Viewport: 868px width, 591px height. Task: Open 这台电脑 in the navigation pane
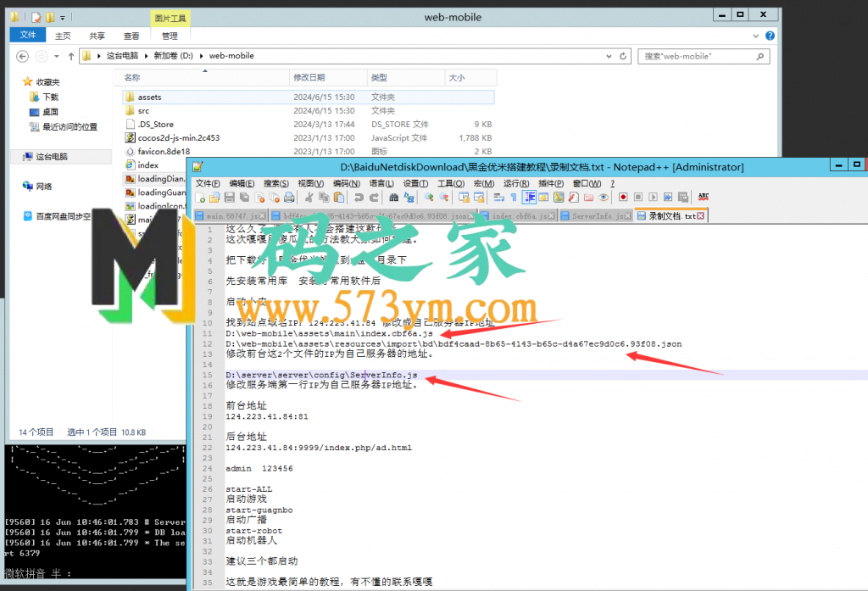pyautogui.click(x=52, y=157)
